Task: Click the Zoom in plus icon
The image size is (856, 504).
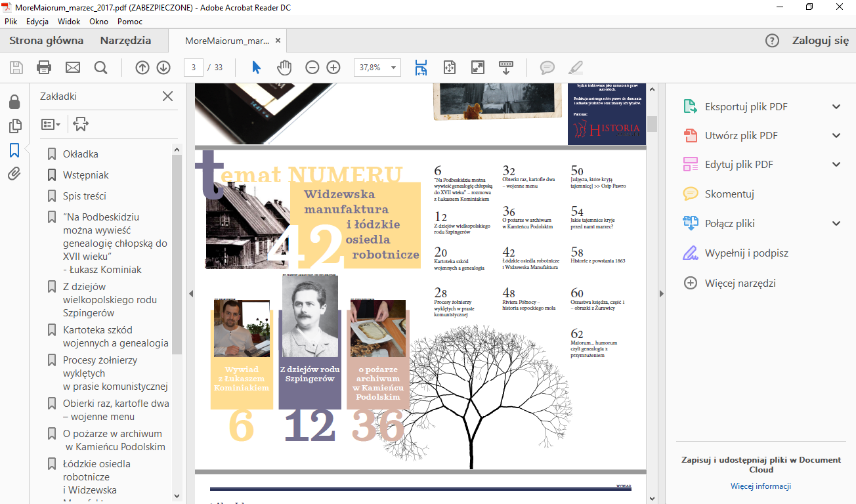Action: [x=333, y=68]
